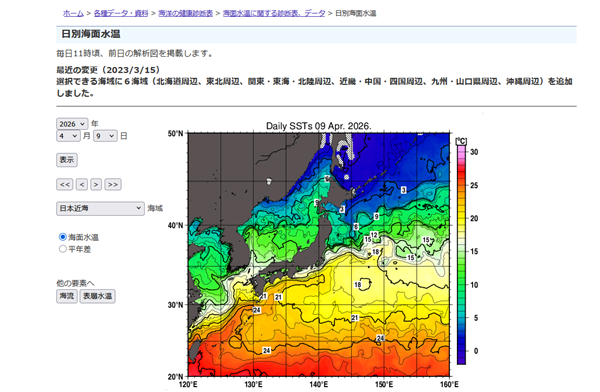Viewport: 600px width, 392px height.
Task: Click the Daily SSTs 09 Apr. 2026 map title
Action: pos(318,126)
